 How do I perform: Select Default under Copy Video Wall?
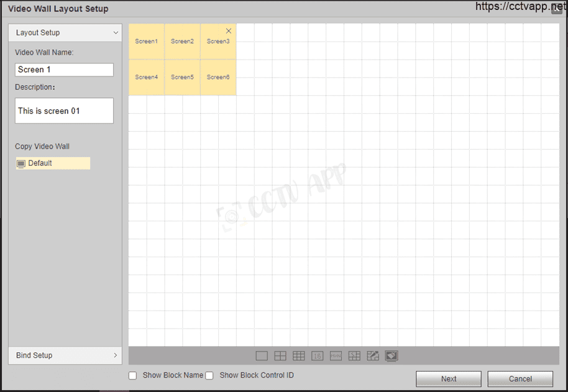tap(53, 163)
